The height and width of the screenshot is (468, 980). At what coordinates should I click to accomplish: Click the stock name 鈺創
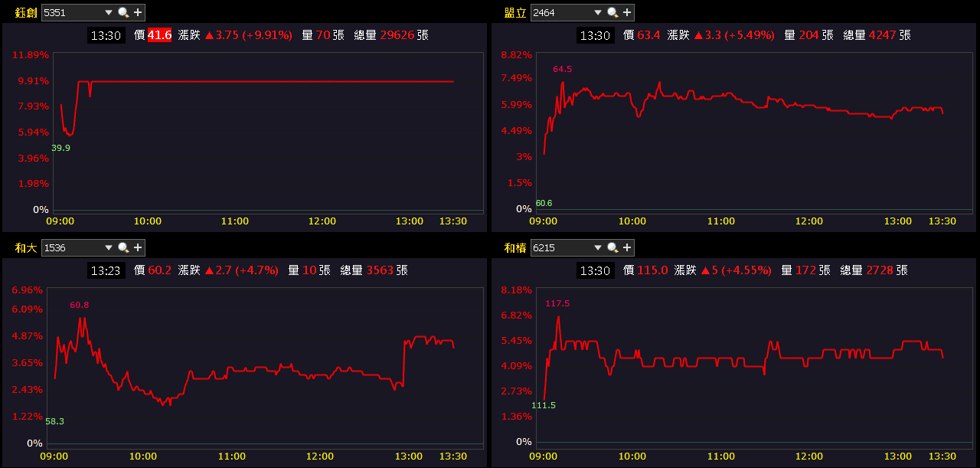pyautogui.click(x=26, y=13)
